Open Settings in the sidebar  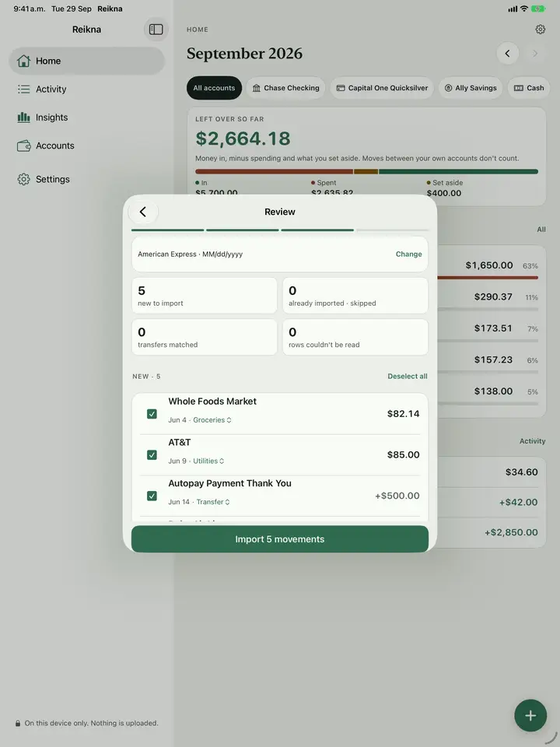[x=86, y=179]
